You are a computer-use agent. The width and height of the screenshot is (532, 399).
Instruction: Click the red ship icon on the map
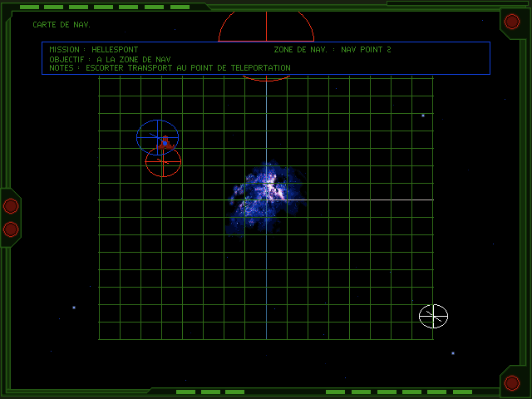click(165, 143)
